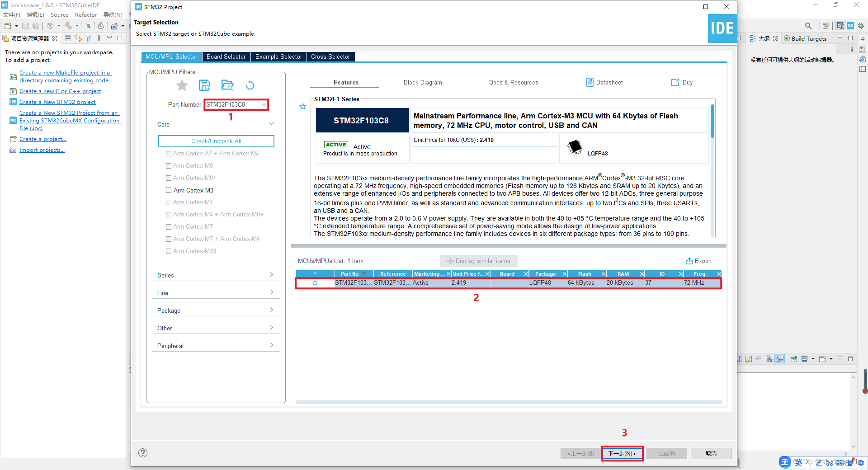The width and height of the screenshot is (868, 470).
Task: Click Open Perspective icon in main window
Action: pyautogui.click(x=826, y=26)
